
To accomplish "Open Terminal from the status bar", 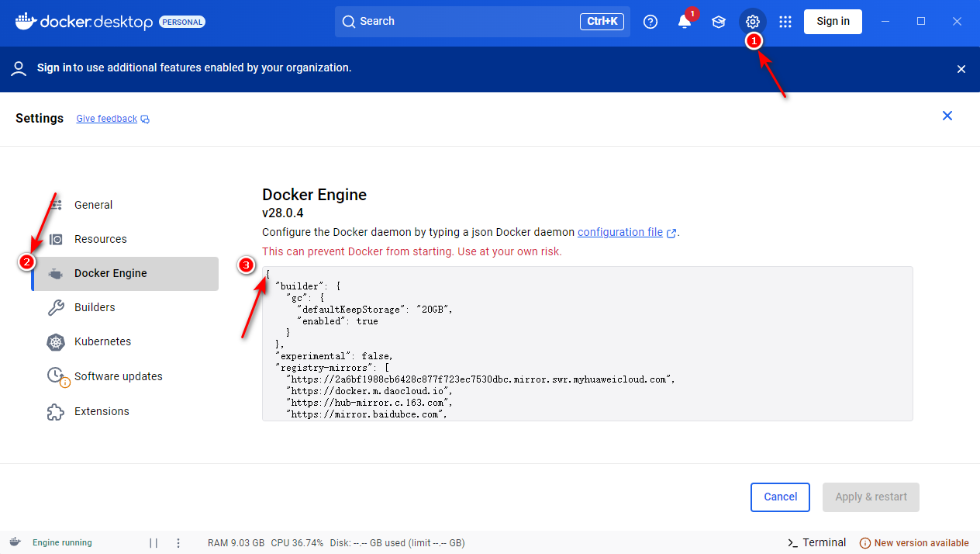I will 816,543.
